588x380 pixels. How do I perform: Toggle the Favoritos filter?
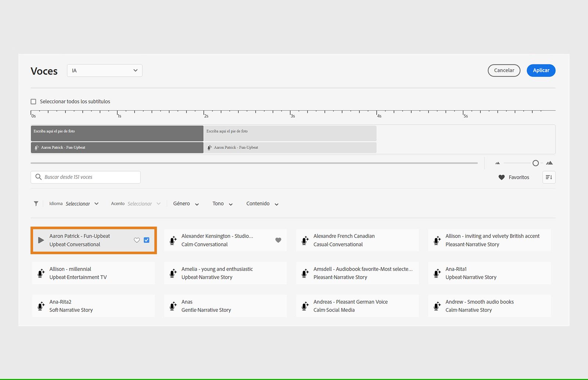point(514,177)
